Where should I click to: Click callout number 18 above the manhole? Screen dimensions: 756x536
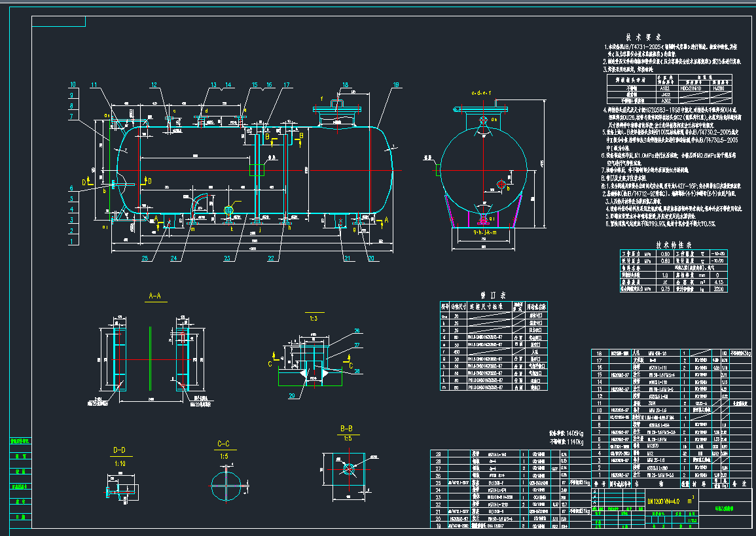(x=345, y=85)
